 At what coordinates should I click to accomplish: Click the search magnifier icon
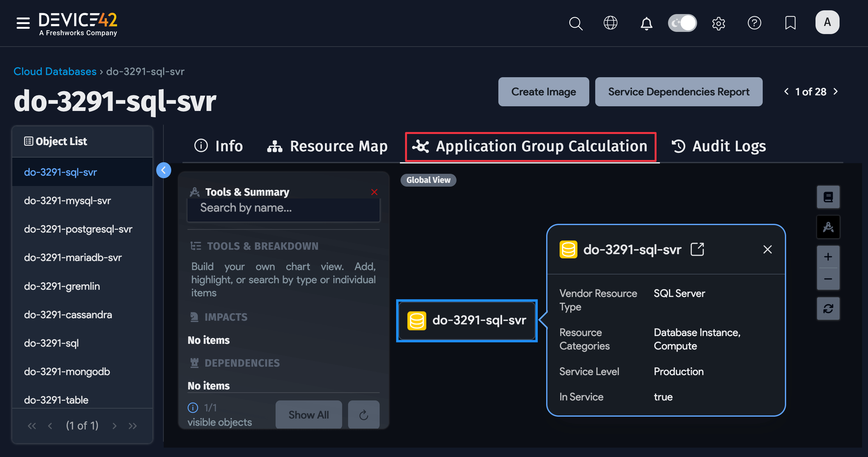[x=576, y=23]
